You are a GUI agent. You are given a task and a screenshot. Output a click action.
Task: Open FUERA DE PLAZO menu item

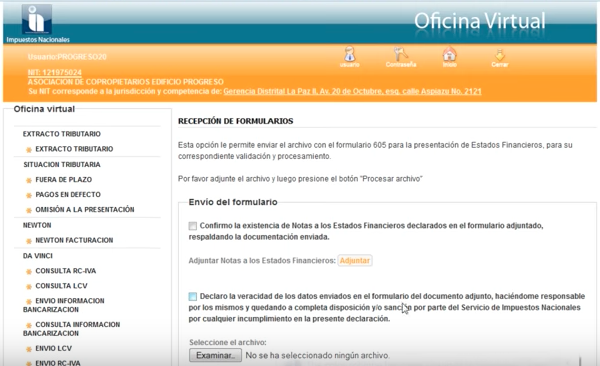pyautogui.click(x=64, y=180)
